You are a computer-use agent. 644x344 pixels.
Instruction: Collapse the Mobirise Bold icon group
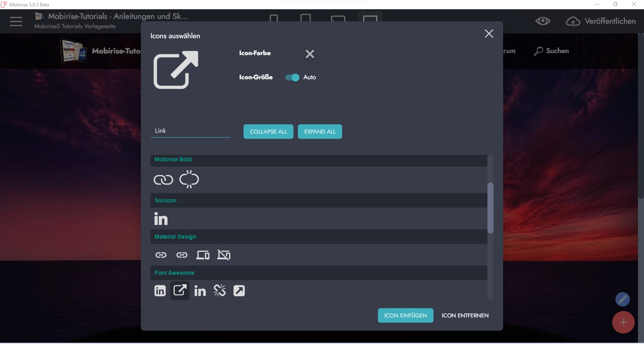click(x=173, y=160)
